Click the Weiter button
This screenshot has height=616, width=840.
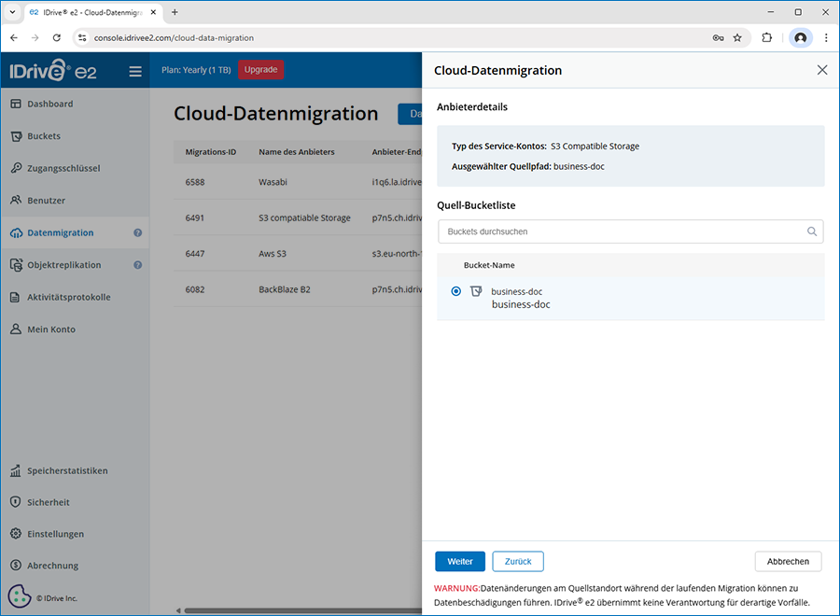coord(459,561)
